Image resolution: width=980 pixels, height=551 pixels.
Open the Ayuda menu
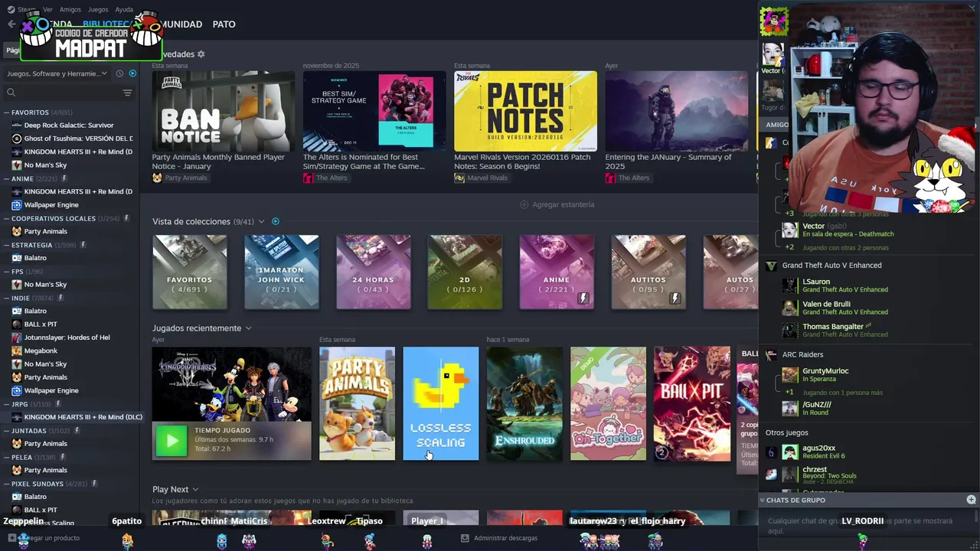tap(124, 10)
